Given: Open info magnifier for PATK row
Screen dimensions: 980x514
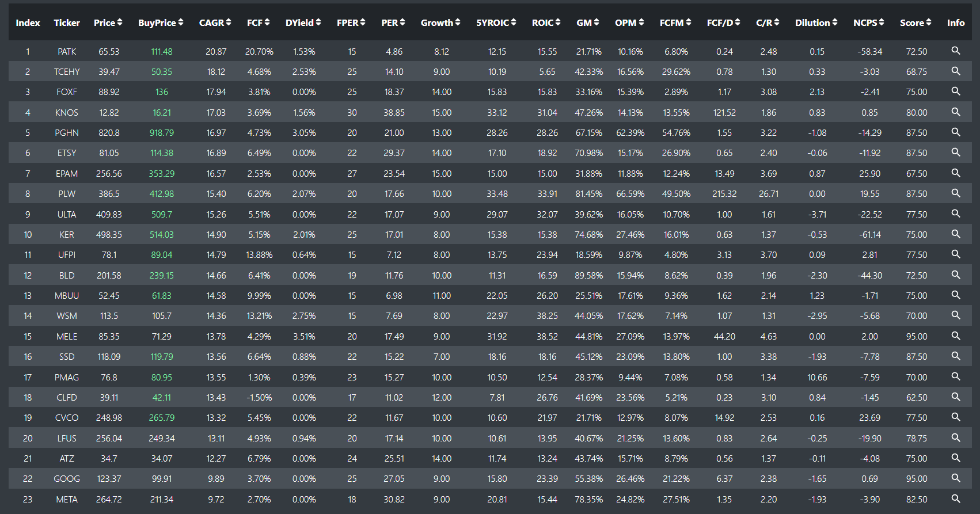Looking at the screenshot, I should (955, 51).
